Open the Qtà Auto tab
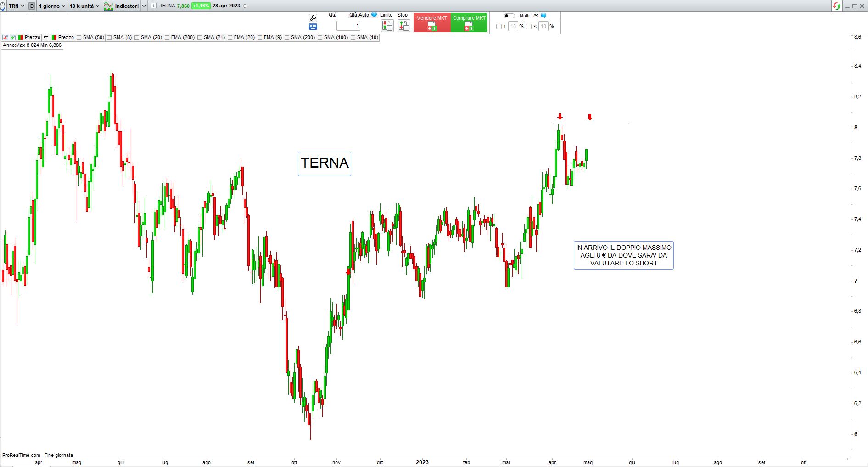 pos(359,15)
